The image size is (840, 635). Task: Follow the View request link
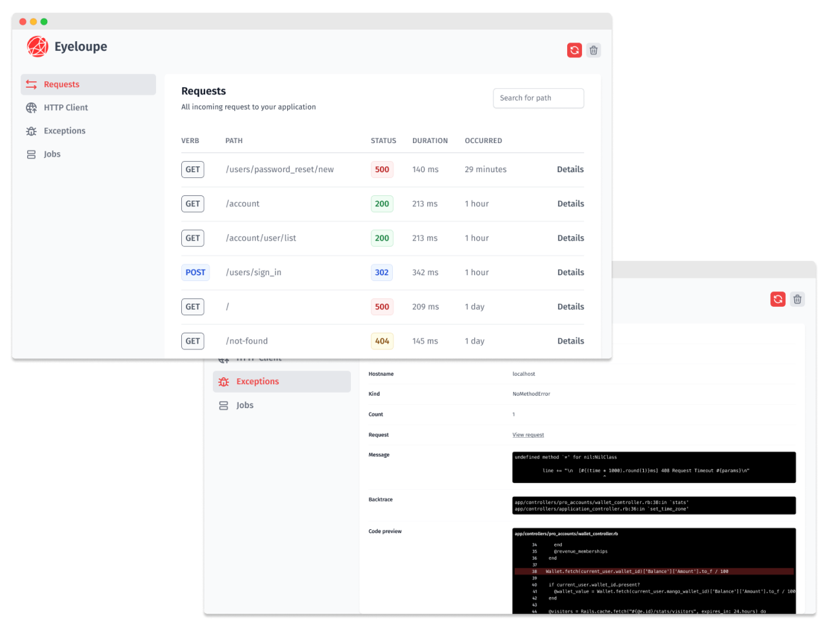pyautogui.click(x=528, y=435)
